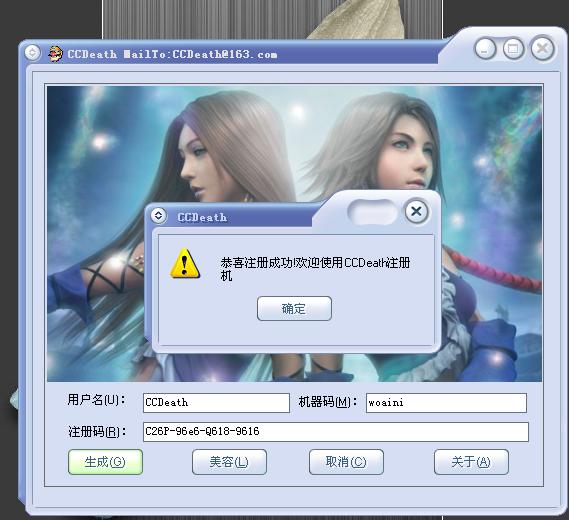Click the 美容(L) button
This screenshot has height=520, width=569.
pyautogui.click(x=229, y=462)
